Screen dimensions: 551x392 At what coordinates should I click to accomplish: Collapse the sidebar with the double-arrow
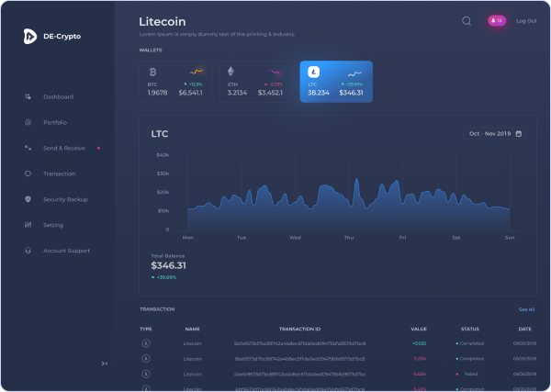105,364
